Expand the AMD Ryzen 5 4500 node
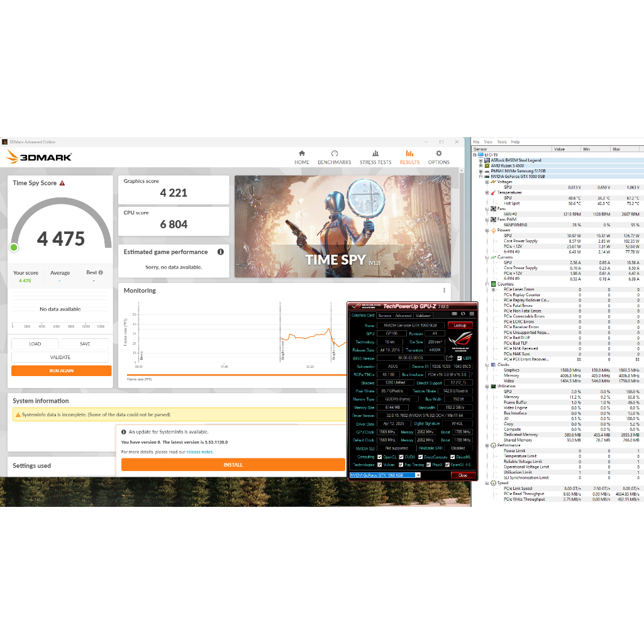 tap(480, 165)
